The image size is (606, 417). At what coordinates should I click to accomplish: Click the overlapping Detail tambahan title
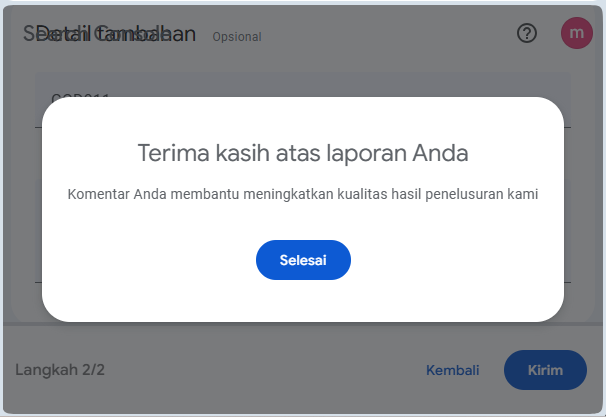pyautogui.click(x=109, y=34)
